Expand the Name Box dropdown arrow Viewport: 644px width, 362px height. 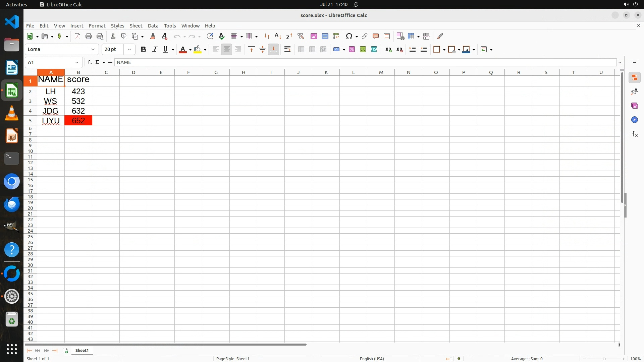[x=77, y=62]
